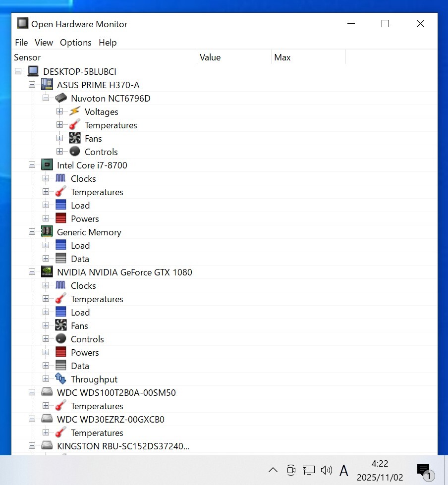The height and width of the screenshot is (485, 448).
Task: Open the Options menu
Action: (x=75, y=43)
